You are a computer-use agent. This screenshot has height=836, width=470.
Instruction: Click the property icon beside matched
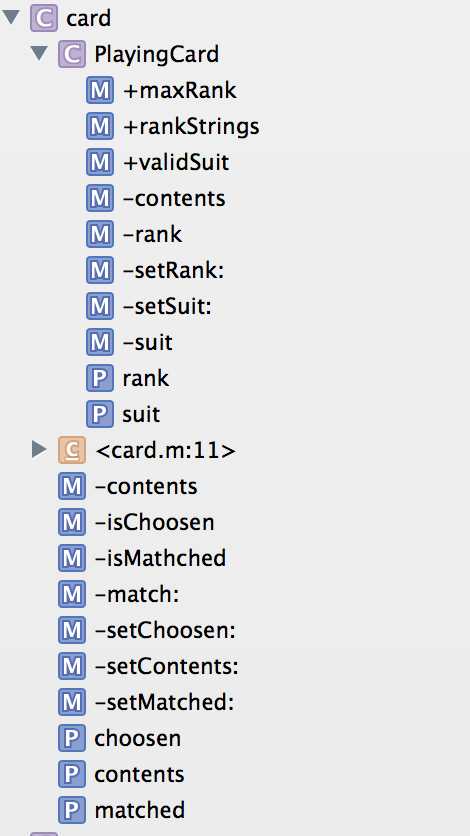[72, 810]
